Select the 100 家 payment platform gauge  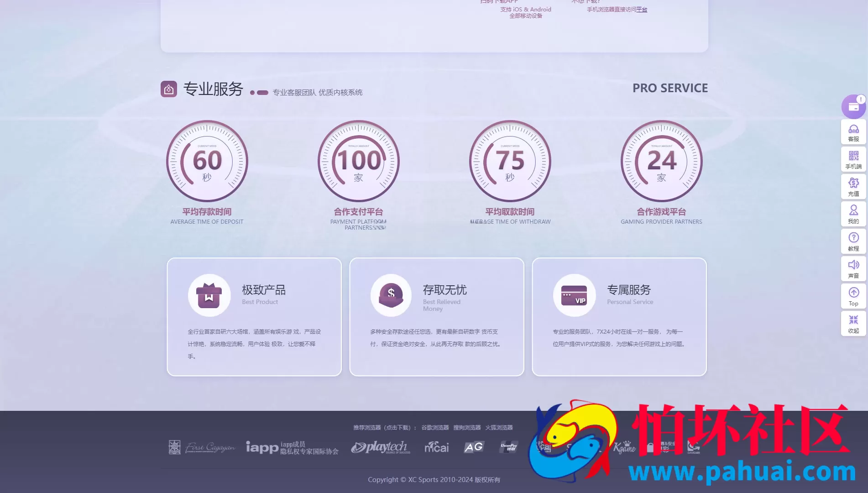click(x=359, y=161)
